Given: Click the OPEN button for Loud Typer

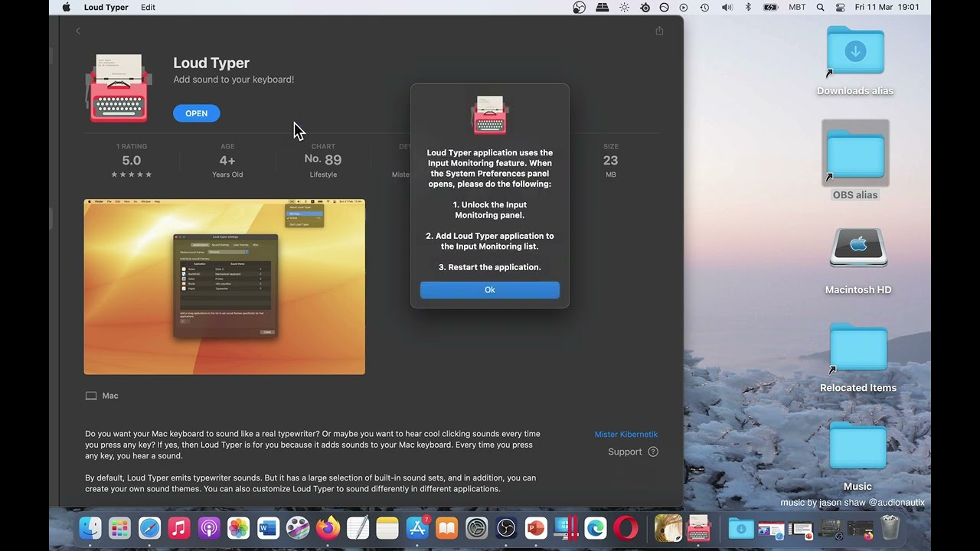Looking at the screenshot, I should [196, 113].
